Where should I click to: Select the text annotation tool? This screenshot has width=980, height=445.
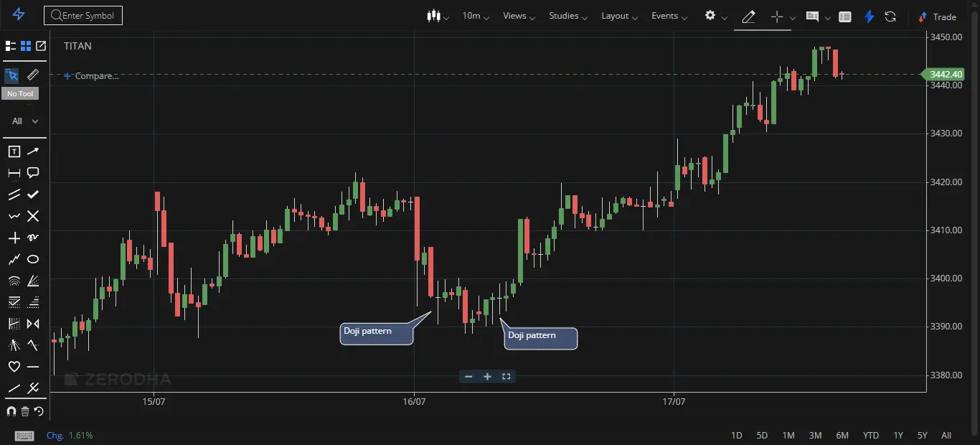(14, 151)
